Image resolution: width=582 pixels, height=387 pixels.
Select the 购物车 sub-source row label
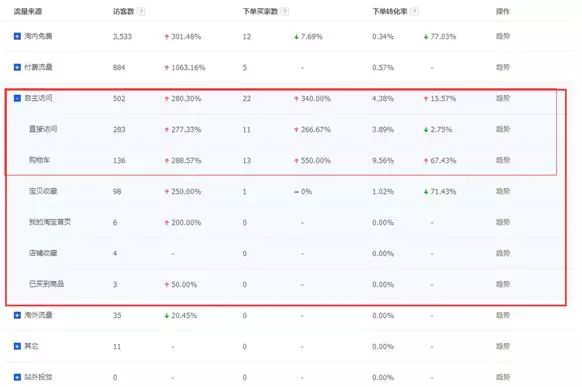[39, 160]
